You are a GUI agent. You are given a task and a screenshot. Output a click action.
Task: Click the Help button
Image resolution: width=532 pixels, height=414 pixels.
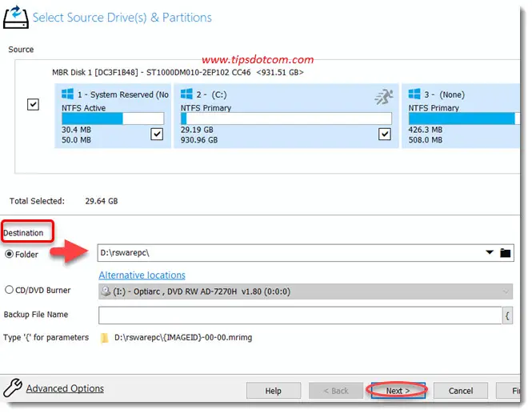(274, 391)
